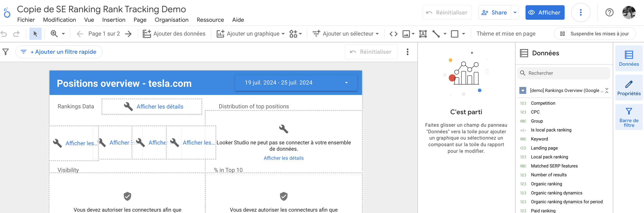Insert a text box
The width and height of the screenshot is (644, 213).
[423, 34]
